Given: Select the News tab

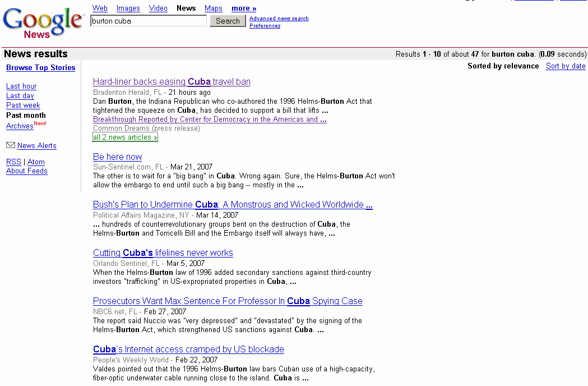Looking at the screenshot, I should [186, 8].
